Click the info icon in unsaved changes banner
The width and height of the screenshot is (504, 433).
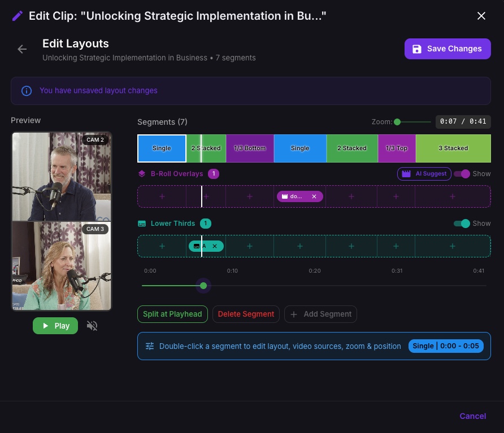click(x=27, y=91)
